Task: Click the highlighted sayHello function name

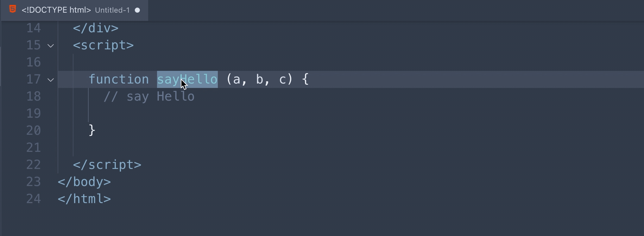Action: pyautogui.click(x=187, y=79)
